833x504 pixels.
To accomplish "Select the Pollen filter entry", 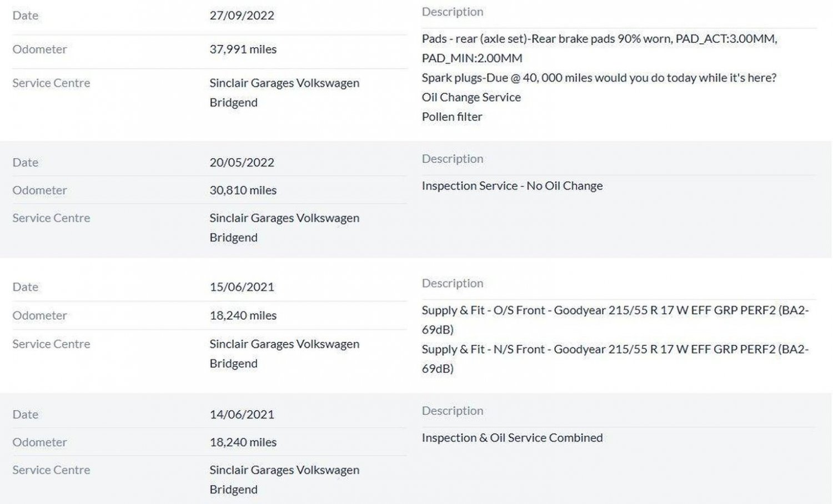I will pos(451,117).
